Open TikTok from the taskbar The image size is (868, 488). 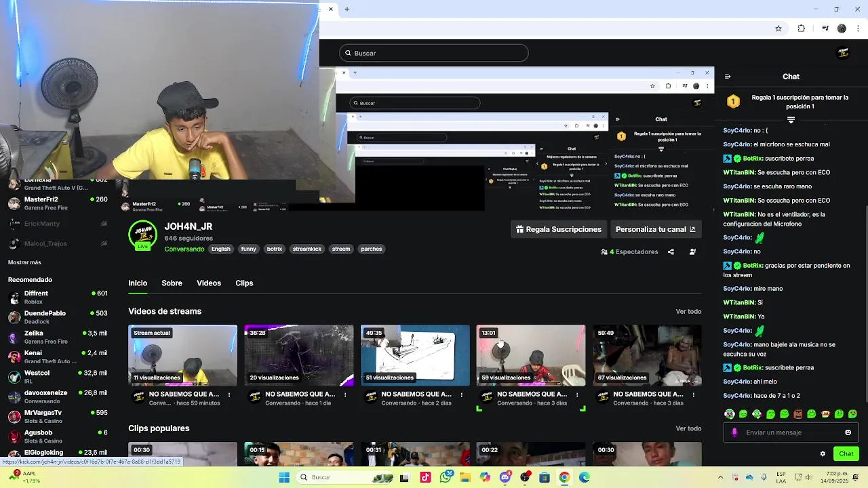pos(425,477)
